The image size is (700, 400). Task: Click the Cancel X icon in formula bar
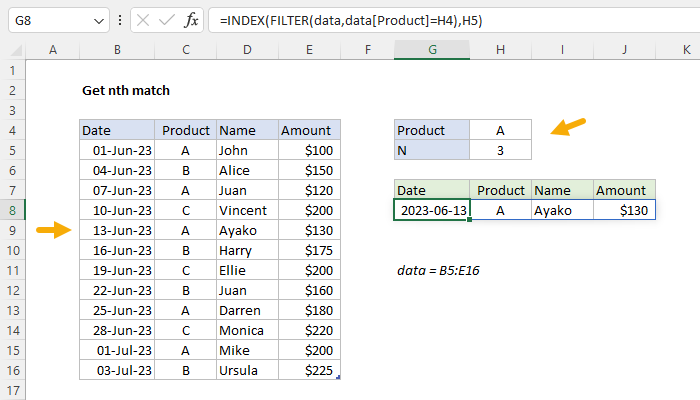click(x=140, y=21)
